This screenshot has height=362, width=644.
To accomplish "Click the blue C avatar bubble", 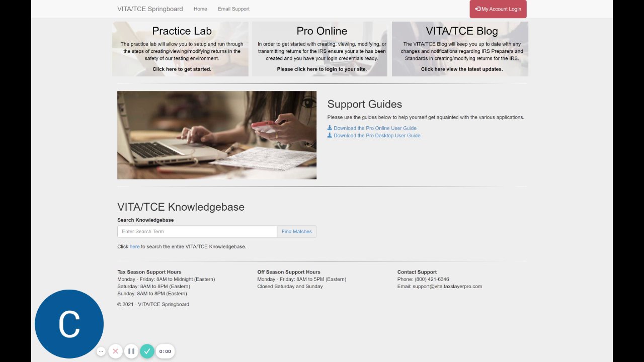I will point(69,324).
